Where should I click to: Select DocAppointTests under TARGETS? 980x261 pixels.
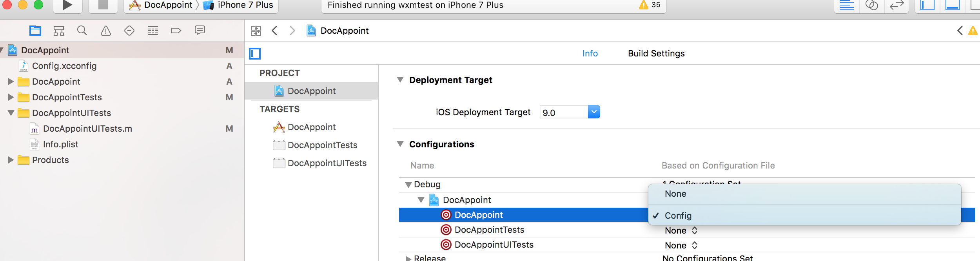[311, 145]
